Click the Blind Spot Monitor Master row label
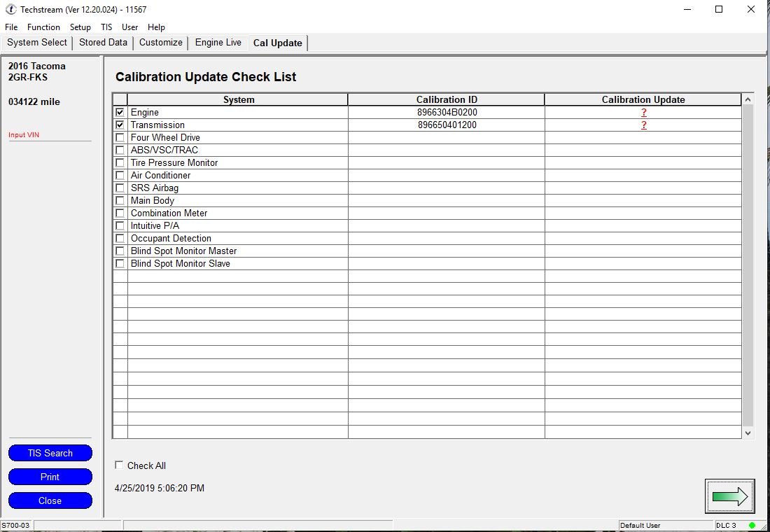This screenshot has height=532, width=770. pyautogui.click(x=183, y=251)
